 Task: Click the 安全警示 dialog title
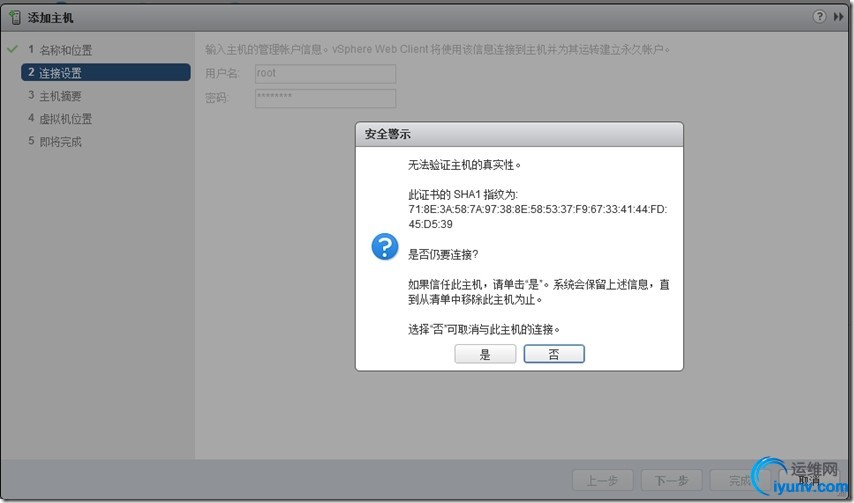click(387, 134)
